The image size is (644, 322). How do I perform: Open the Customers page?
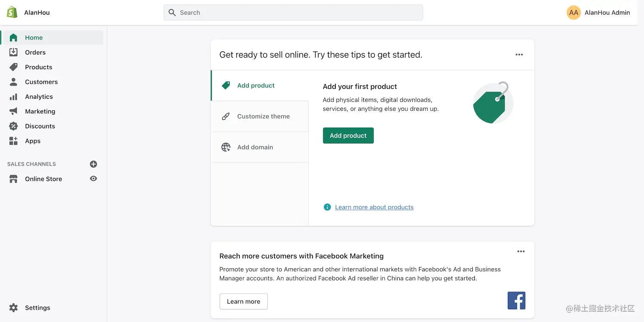[41, 82]
